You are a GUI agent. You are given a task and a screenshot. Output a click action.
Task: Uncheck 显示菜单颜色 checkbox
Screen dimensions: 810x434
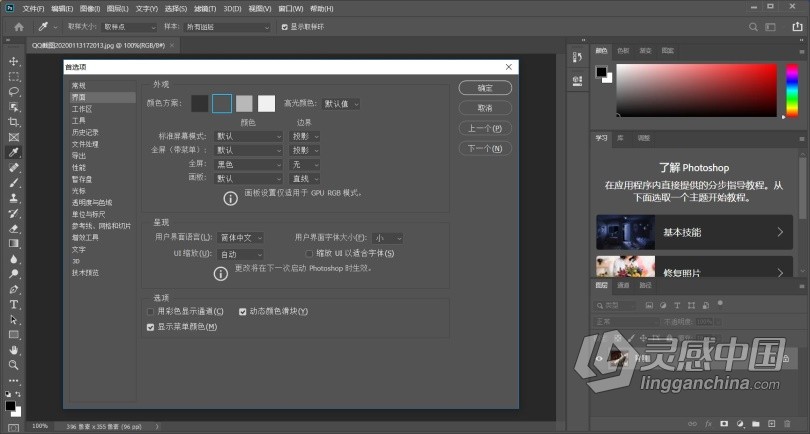[x=150, y=327]
